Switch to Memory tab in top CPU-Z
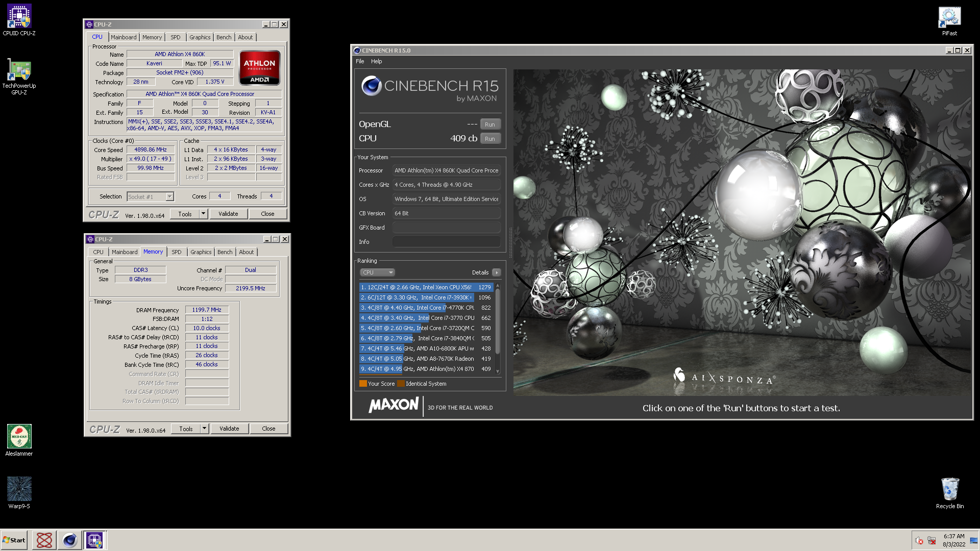Image resolution: width=980 pixels, height=551 pixels. pyautogui.click(x=152, y=37)
